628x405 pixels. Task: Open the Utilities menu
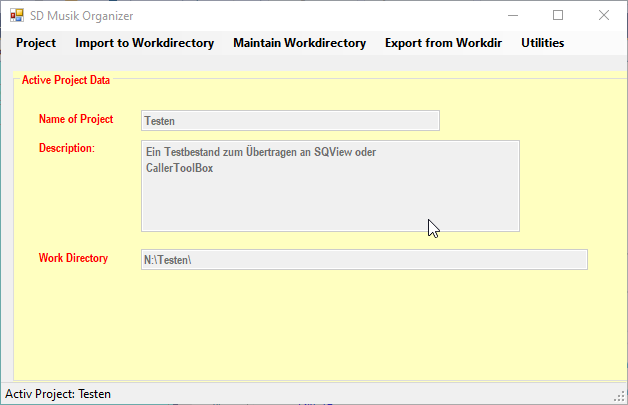click(542, 43)
